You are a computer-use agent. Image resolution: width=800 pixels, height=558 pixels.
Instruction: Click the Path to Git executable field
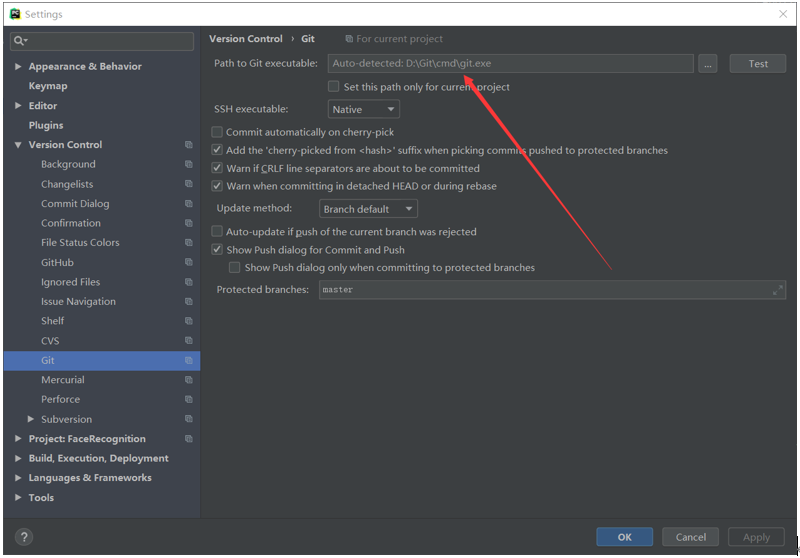pyautogui.click(x=510, y=64)
